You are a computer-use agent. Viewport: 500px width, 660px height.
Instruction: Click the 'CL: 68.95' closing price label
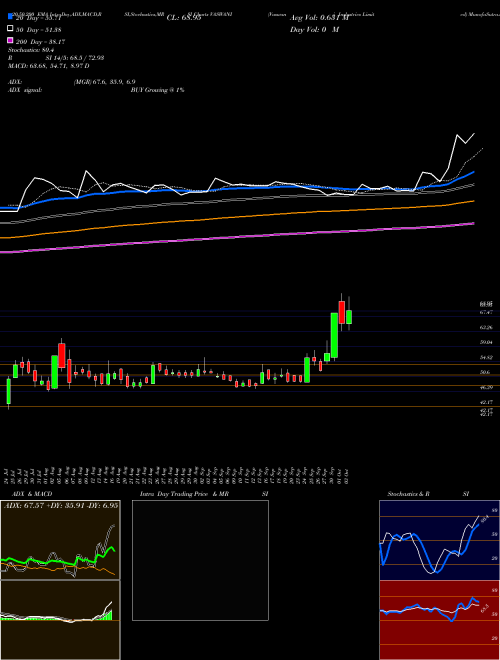[184, 18]
